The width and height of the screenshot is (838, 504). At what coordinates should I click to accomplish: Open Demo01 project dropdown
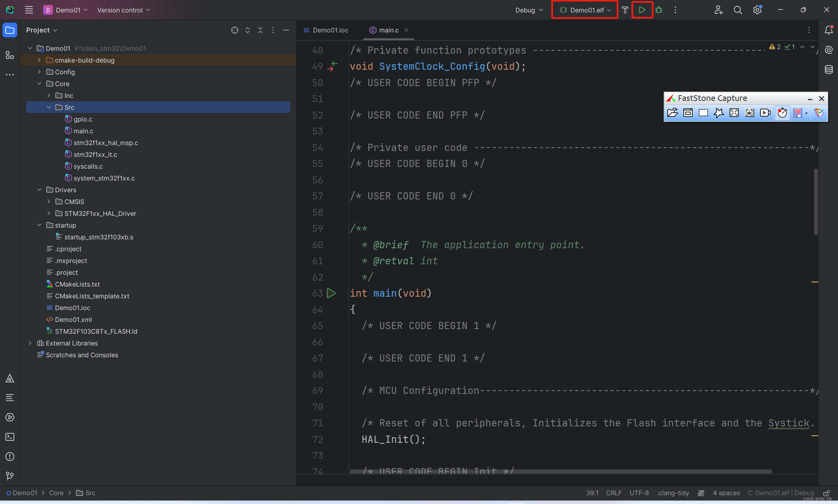(65, 10)
